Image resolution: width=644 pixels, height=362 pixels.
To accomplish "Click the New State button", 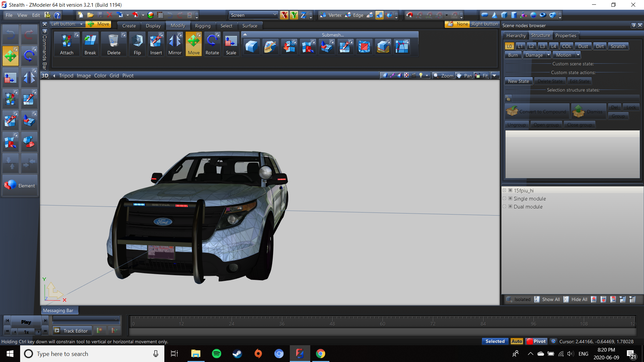I will click(518, 81).
